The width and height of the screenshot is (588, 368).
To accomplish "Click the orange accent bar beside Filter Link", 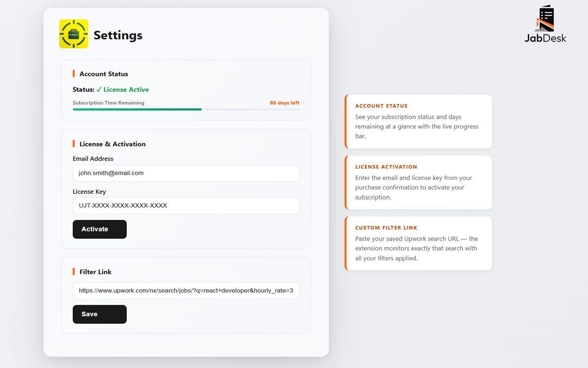I will [x=74, y=271].
